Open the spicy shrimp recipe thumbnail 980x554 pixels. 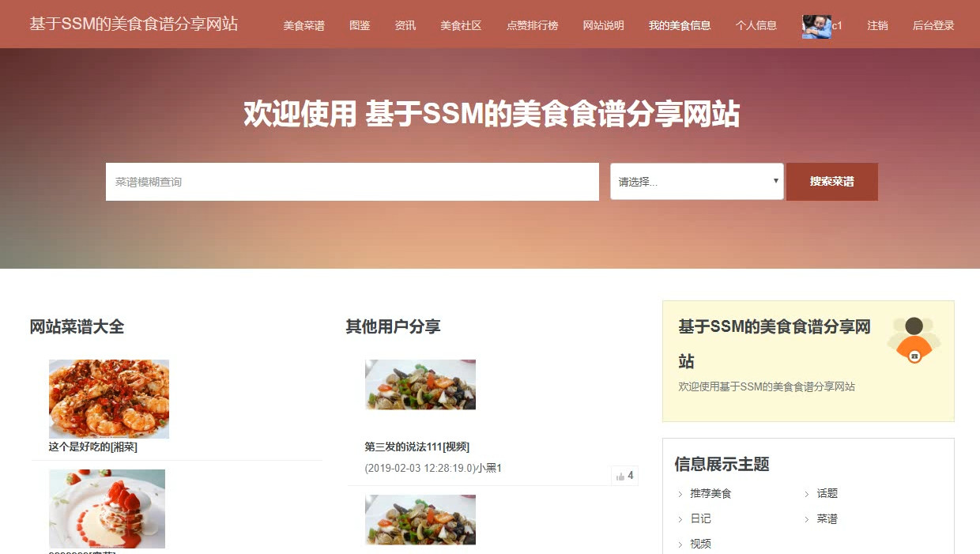coord(109,399)
